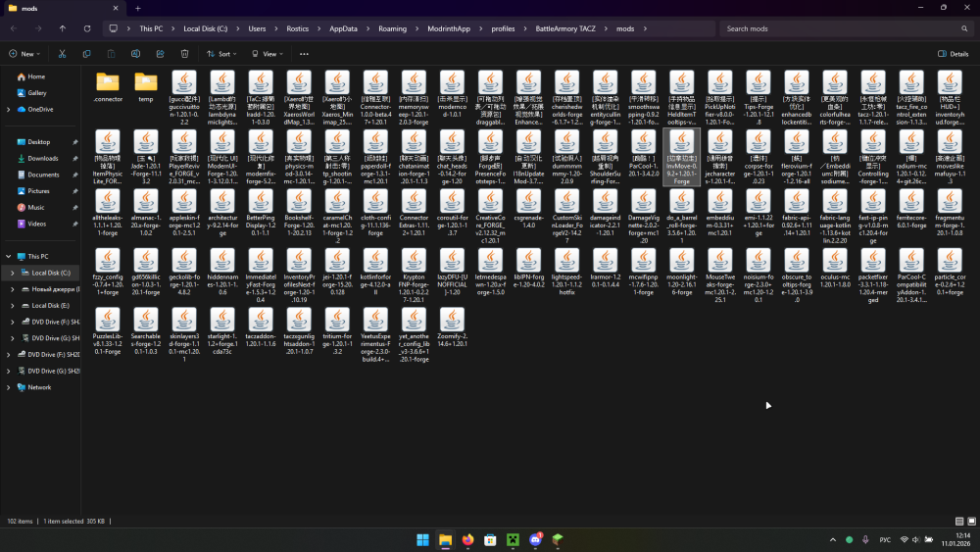The height and width of the screenshot is (552, 980).
Task: Switch to large thumbnails view in status bar
Action: click(971, 521)
